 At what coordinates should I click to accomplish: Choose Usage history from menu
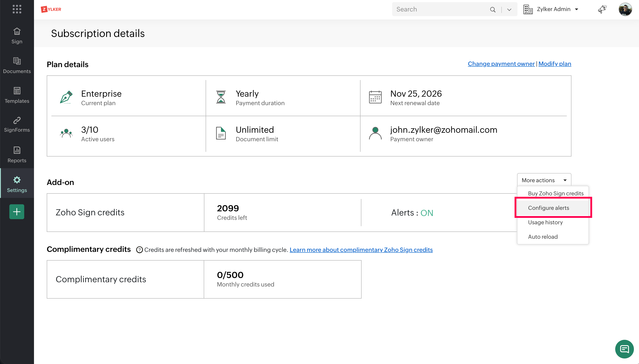point(545,222)
